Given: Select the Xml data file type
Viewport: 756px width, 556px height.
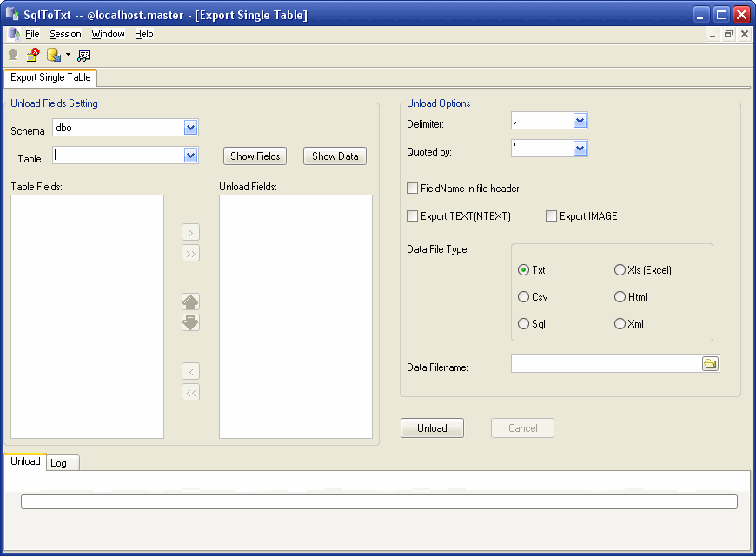Looking at the screenshot, I should tap(620, 323).
